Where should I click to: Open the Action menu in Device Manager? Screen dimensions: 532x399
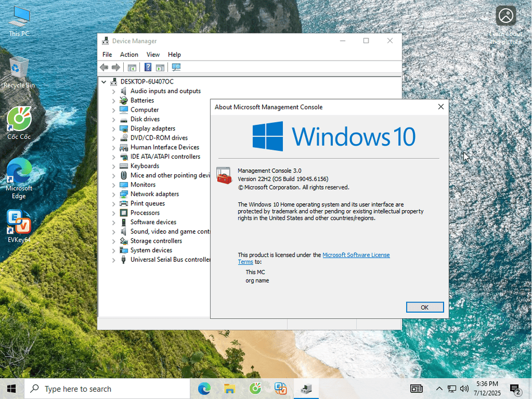[129, 55]
